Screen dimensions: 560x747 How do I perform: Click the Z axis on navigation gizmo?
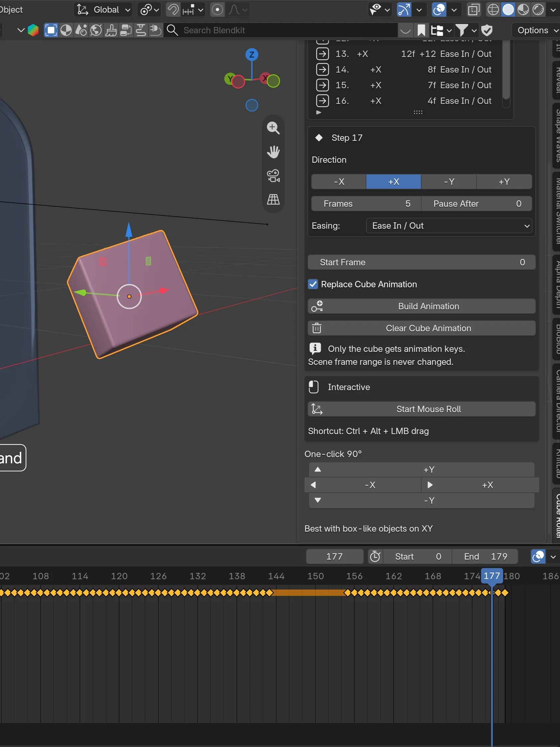(x=252, y=54)
